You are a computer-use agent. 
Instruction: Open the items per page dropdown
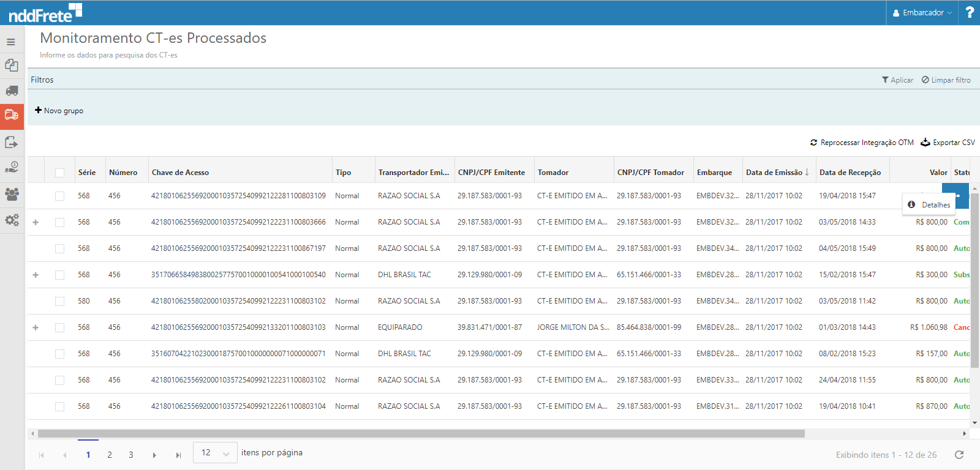tap(215, 453)
